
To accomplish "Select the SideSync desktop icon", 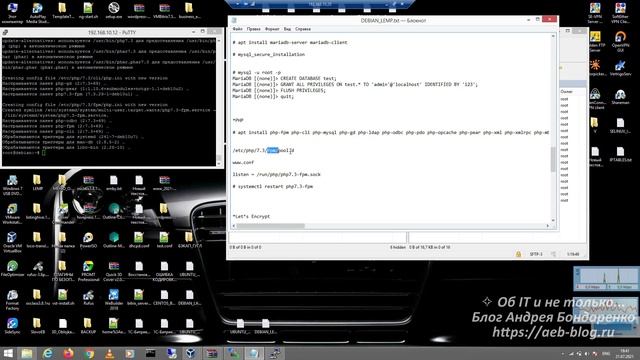I will coord(12,326).
